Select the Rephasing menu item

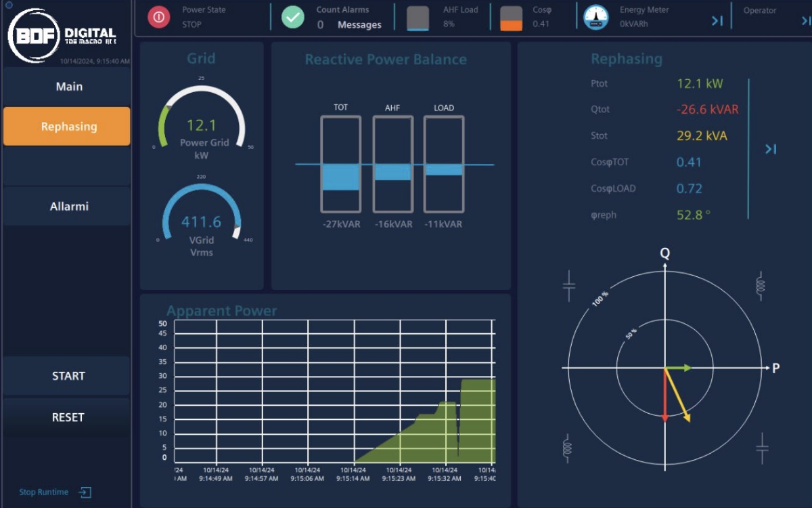[67, 127]
